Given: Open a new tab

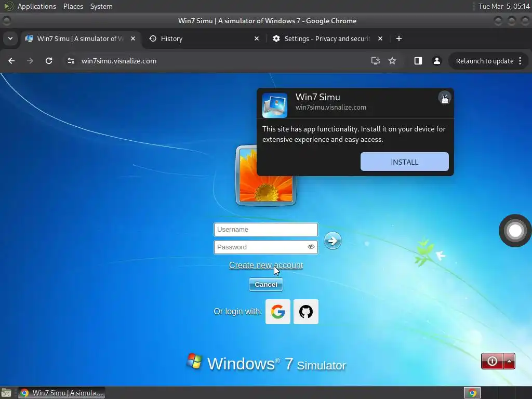Looking at the screenshot, I should point(399,38).
